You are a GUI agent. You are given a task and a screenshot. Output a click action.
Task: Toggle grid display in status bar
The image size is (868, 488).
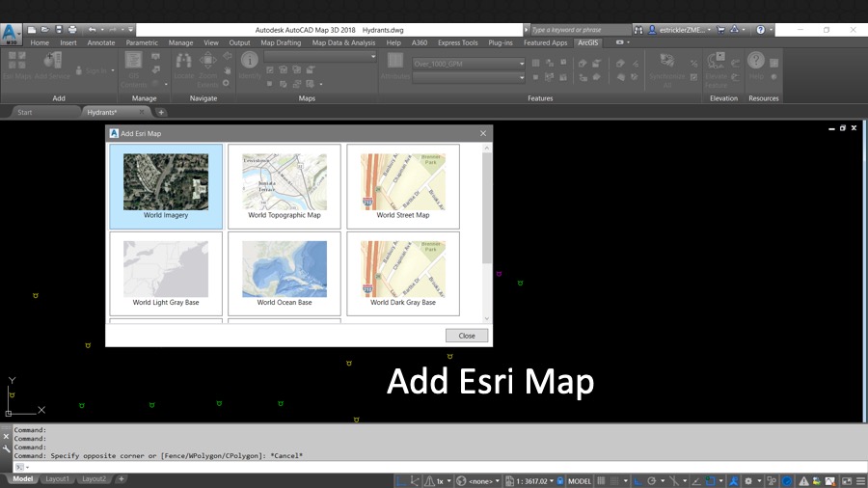601,481
